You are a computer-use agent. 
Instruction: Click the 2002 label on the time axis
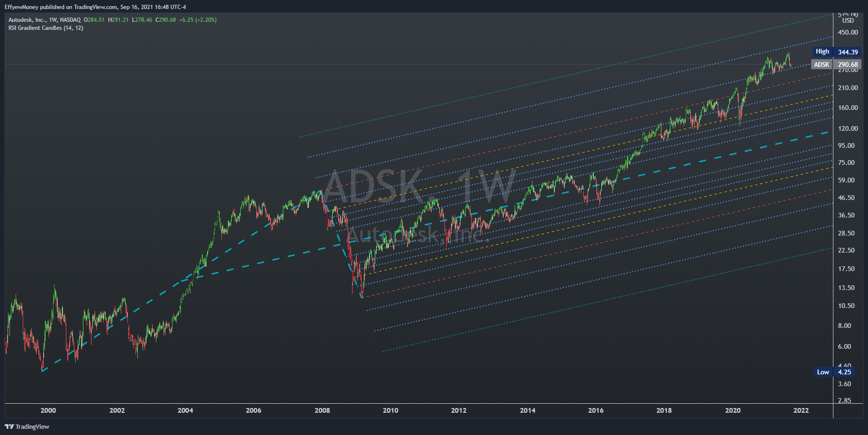point(117,410)
